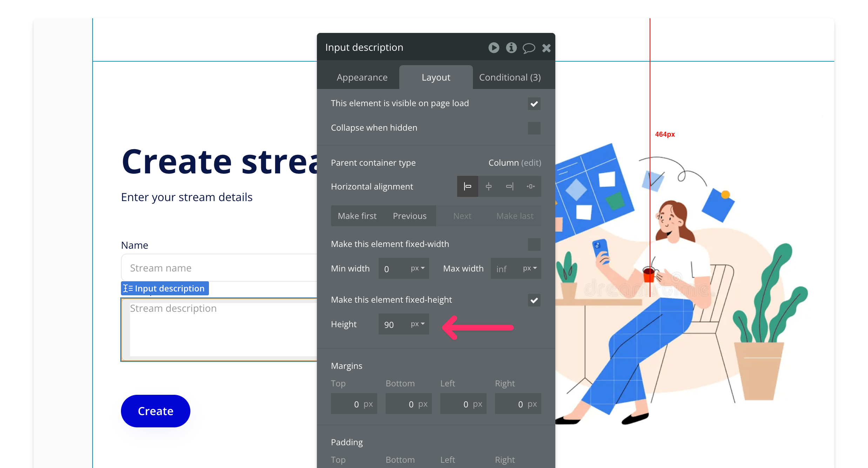Open the info icon in Input description panel
868x468 pixels.
(x=511, y=48)
